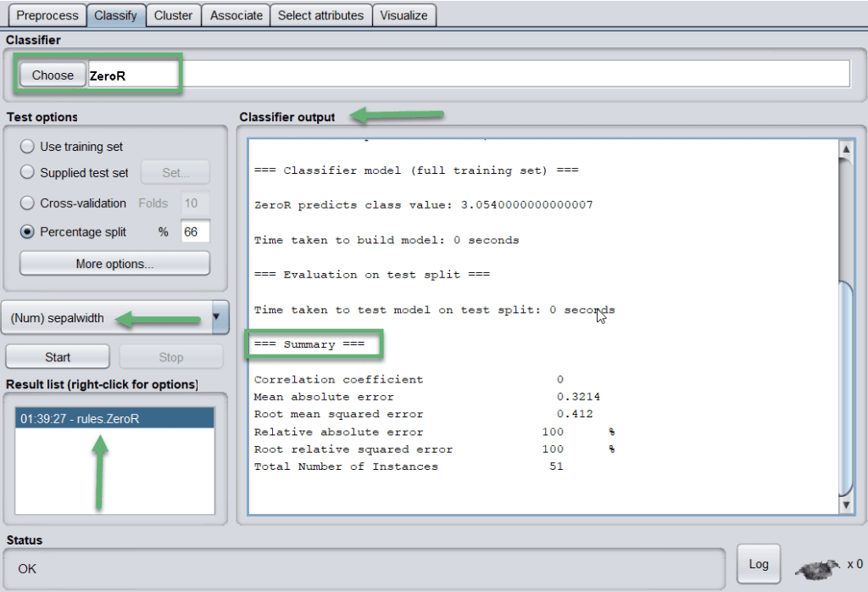Select the Supplied test set option

pos(27,173)
